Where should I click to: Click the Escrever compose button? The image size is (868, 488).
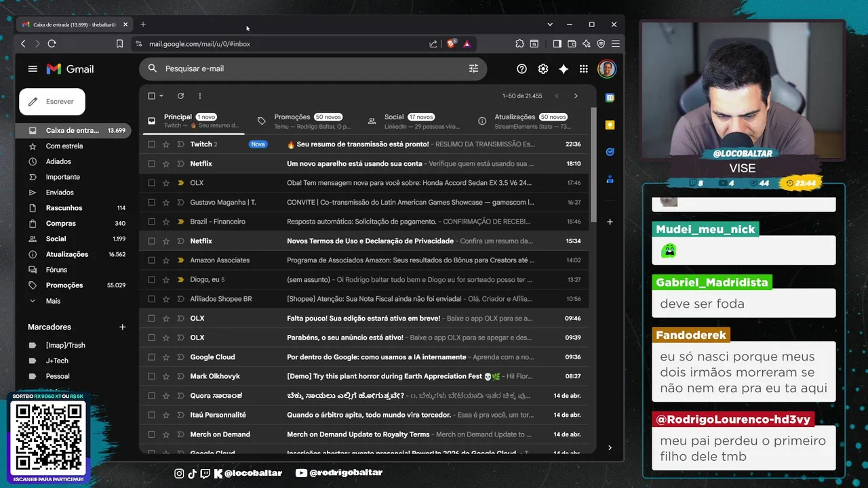52,102
